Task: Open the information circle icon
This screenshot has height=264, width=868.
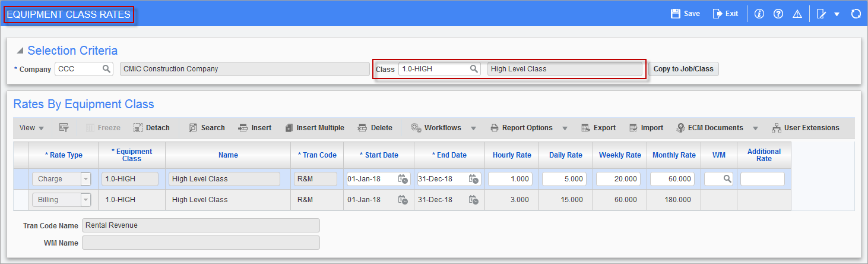Action: coord(759,14)
